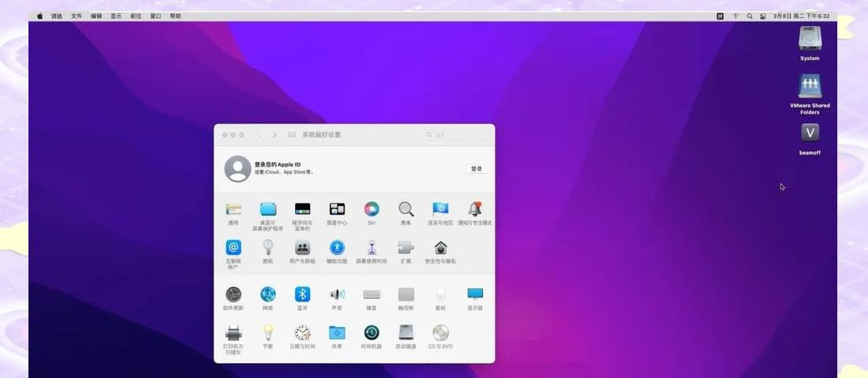Open the 编辑 (Edit) menu
The width and height of the screenshot is (868, 378).
(96, 17)
